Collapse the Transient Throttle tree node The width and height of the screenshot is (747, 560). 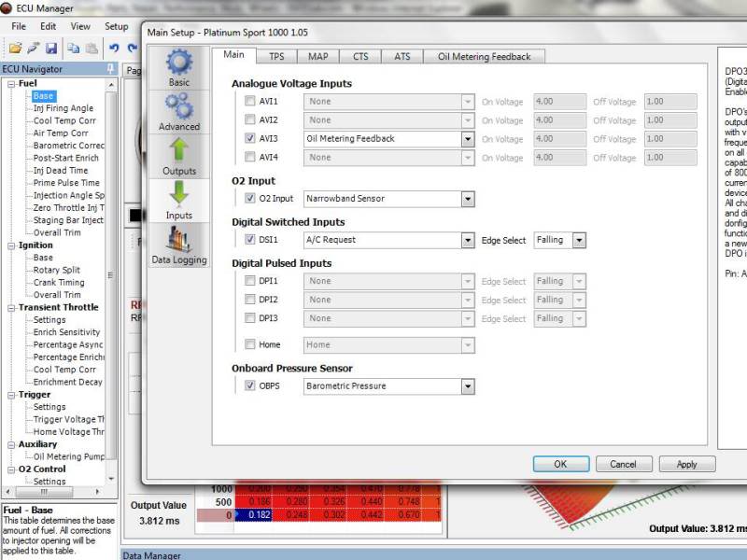(11, 308)
